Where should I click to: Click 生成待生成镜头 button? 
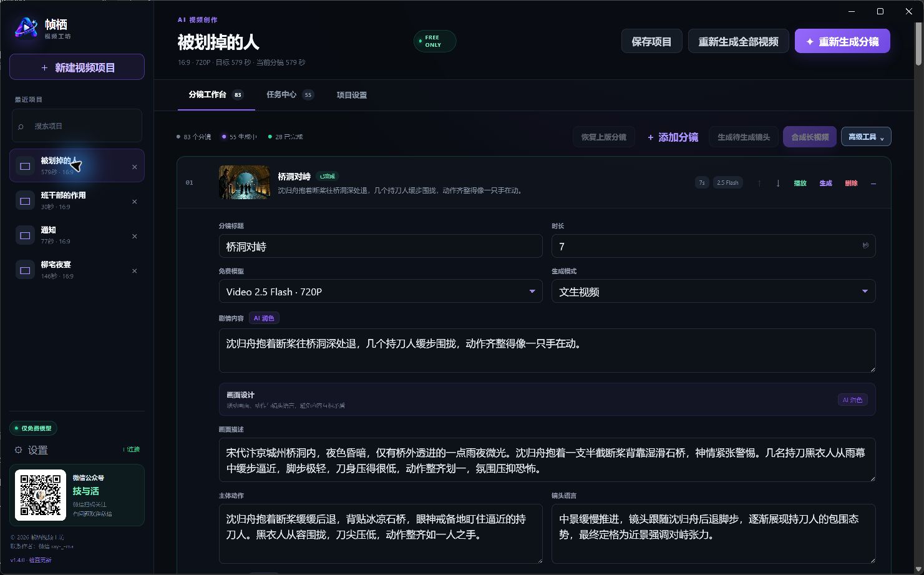744,137
